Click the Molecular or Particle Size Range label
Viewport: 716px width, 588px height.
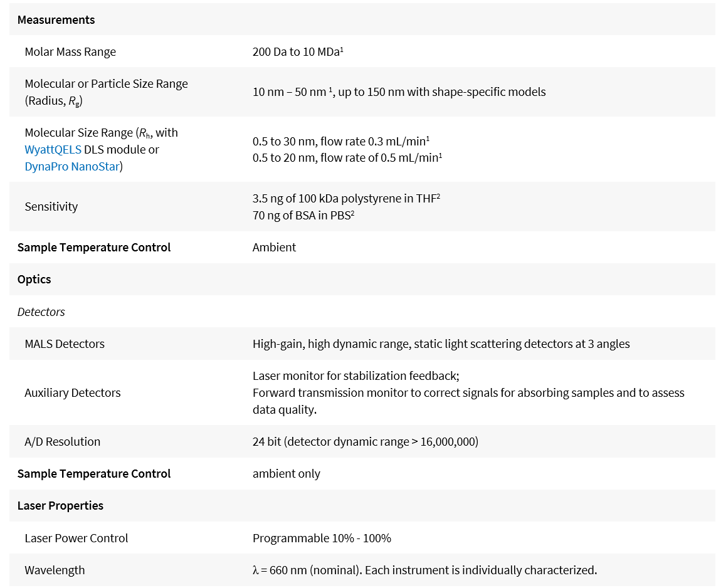(106, 84)
